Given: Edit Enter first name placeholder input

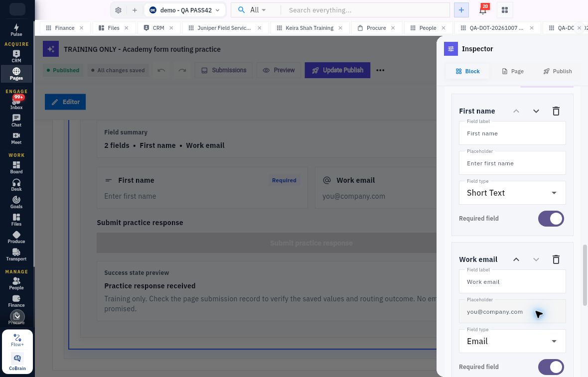Looking at the screenshot, I should 512,163.
